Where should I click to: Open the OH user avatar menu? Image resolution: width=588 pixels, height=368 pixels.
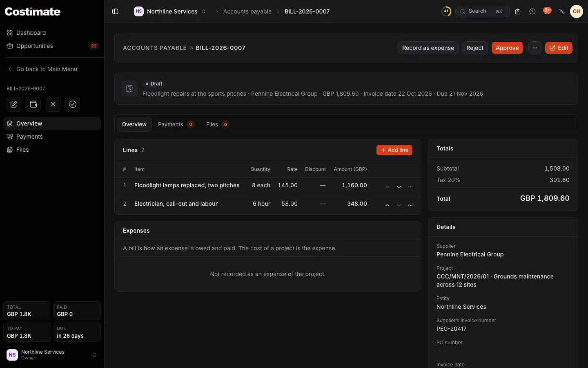pyautogui.click(x=577, y=11)
